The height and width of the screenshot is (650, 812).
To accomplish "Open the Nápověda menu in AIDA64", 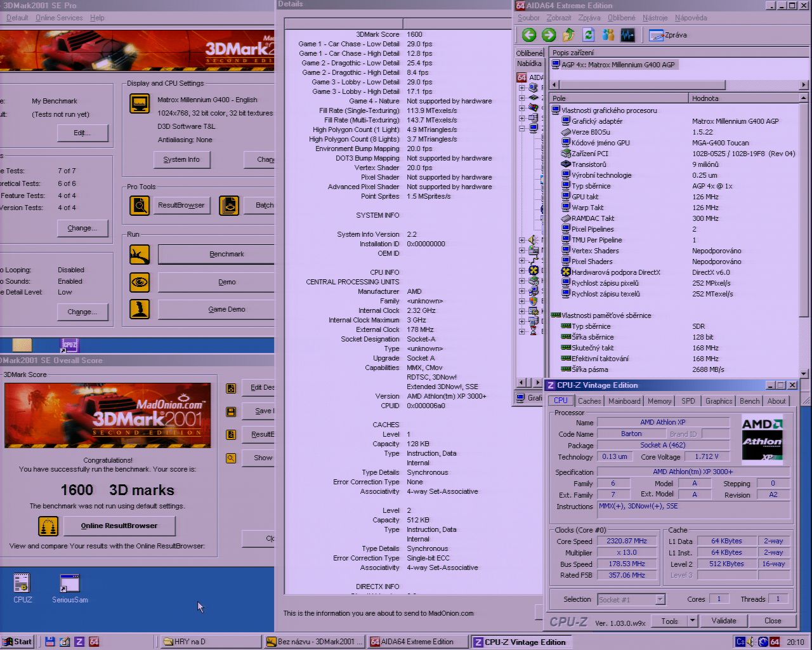I will pyautogui.click(x=691, y=18).
